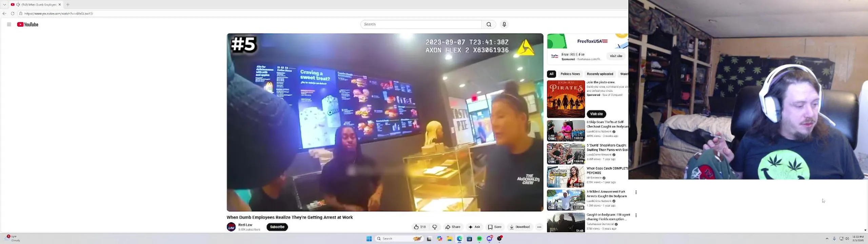This screenshot has height=244, width=868.
Task: Open the taskbar volume control
Action: [847, 239]
